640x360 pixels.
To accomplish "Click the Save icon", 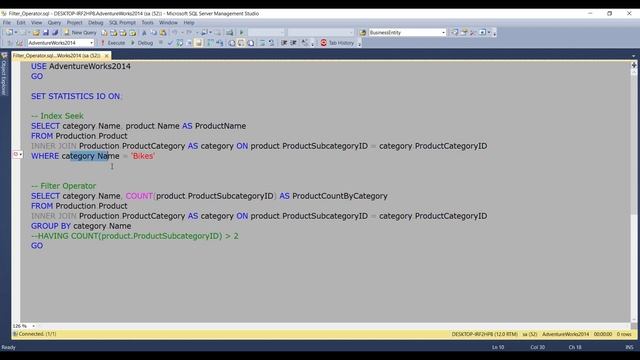I will coord(45,32).
